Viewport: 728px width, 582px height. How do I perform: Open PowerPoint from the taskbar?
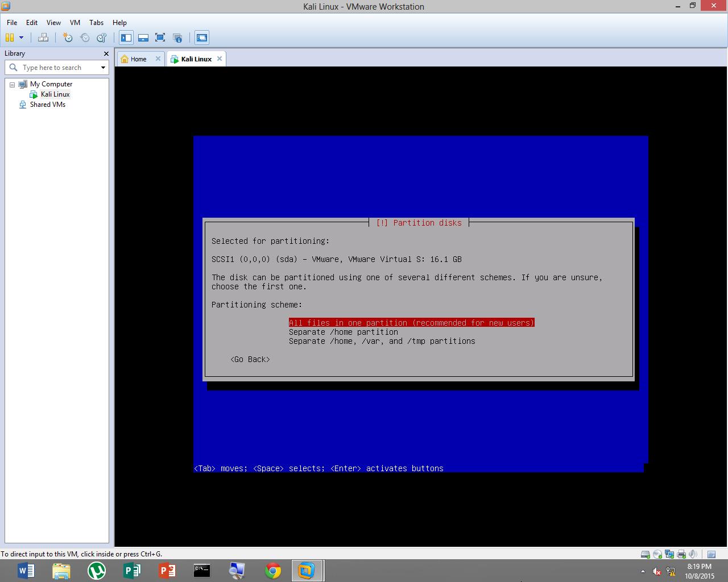[167, 571]
